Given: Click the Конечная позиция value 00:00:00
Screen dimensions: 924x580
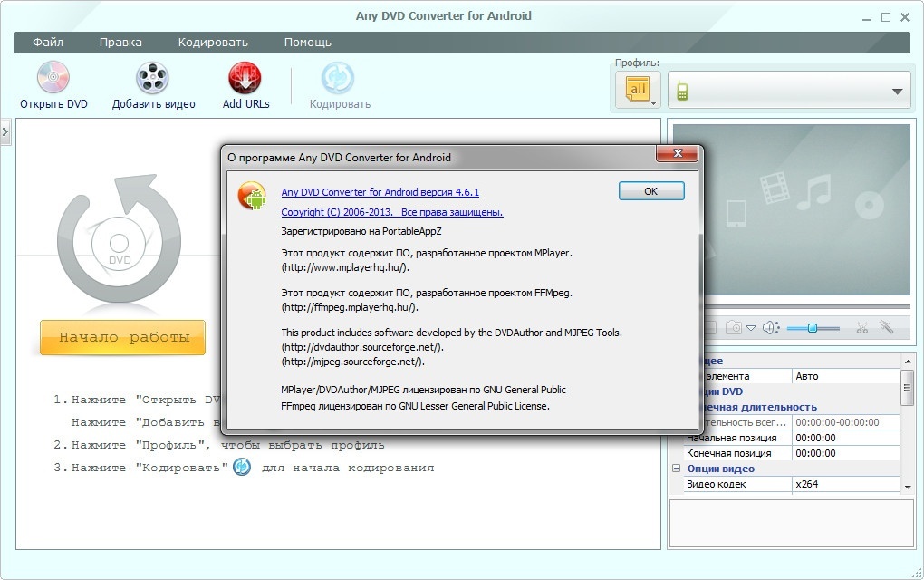Looking at the screenshot, I should click(x=845, y=453).
